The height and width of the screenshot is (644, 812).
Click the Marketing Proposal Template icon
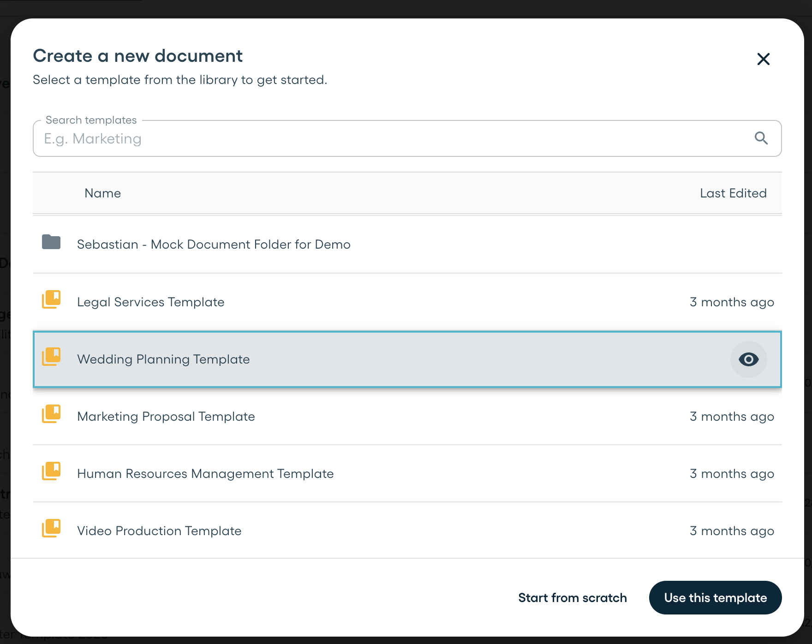51,414
